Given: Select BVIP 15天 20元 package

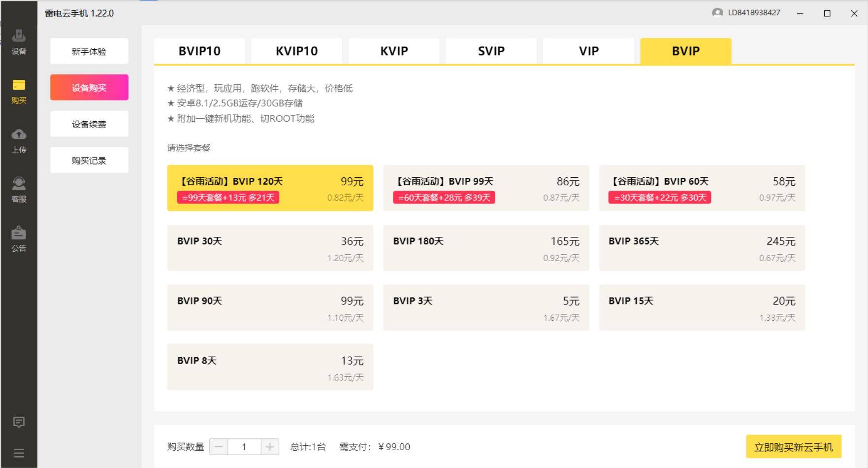Looking at the screenshot, I should point(702,307).
